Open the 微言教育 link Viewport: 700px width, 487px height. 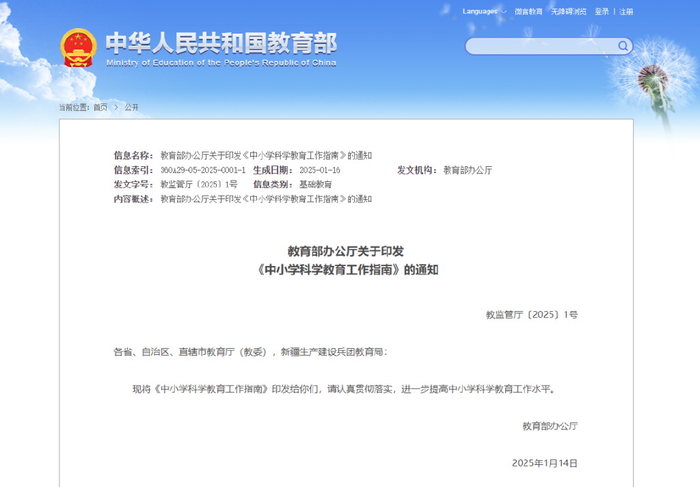[528, 12]
